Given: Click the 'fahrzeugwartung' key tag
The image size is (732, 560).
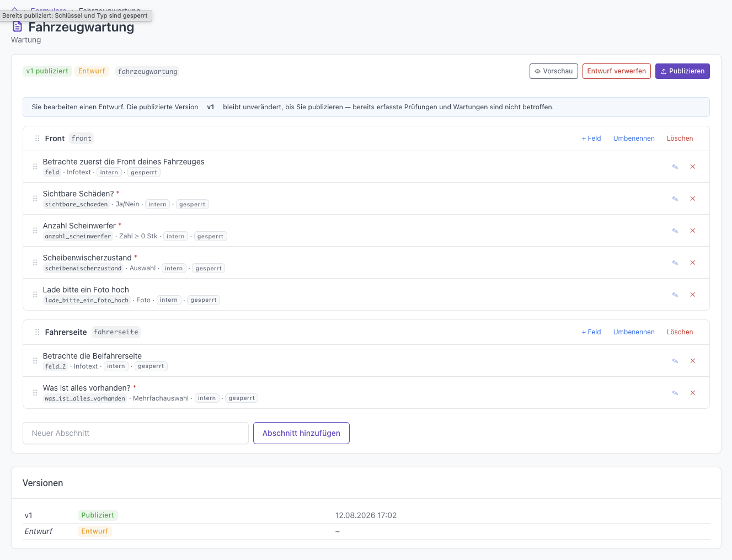Looking at the screenshot, I should [x=147, y=72].
